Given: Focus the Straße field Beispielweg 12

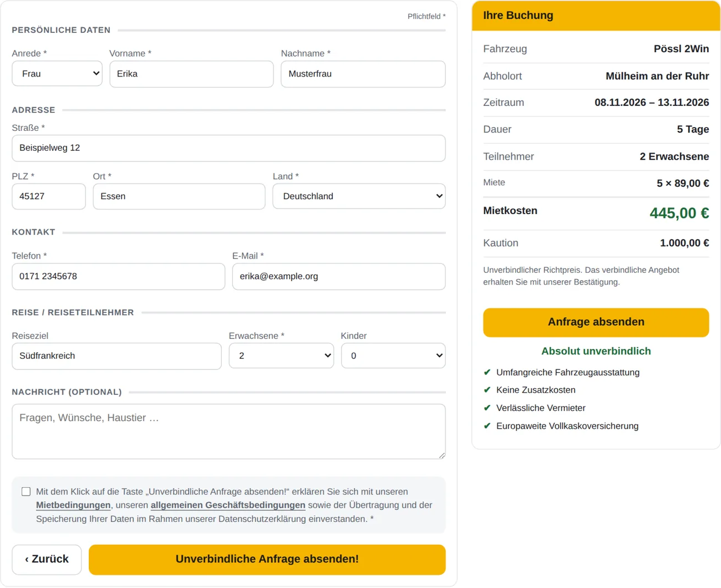Looking at the screenshot, I should coord(229,148).
